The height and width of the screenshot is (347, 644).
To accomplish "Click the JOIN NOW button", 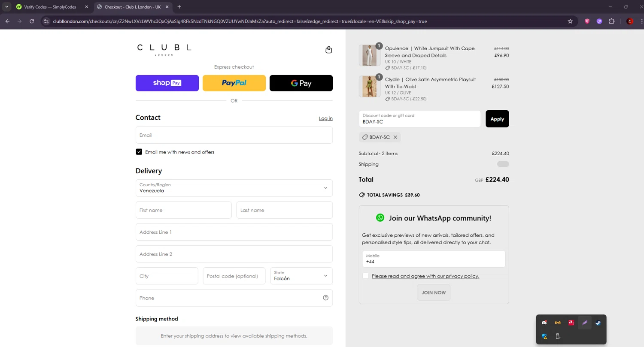I will pos(434,293).
